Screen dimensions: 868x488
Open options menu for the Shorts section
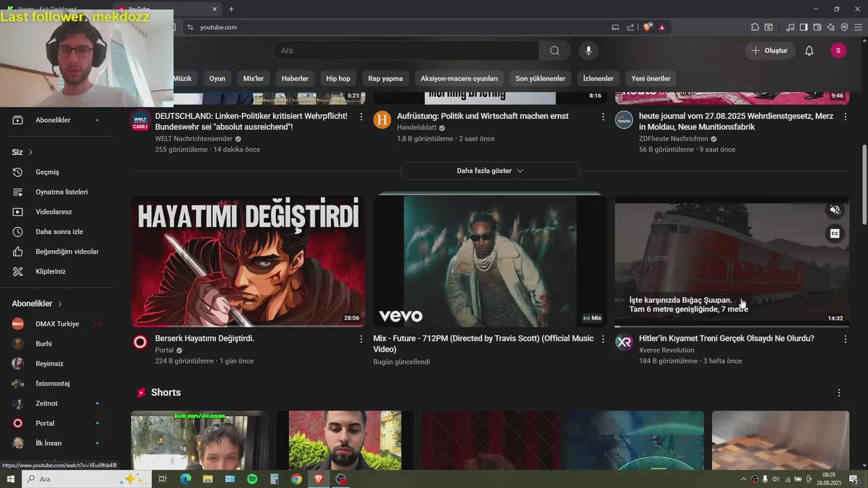click(x=839, y=393)
